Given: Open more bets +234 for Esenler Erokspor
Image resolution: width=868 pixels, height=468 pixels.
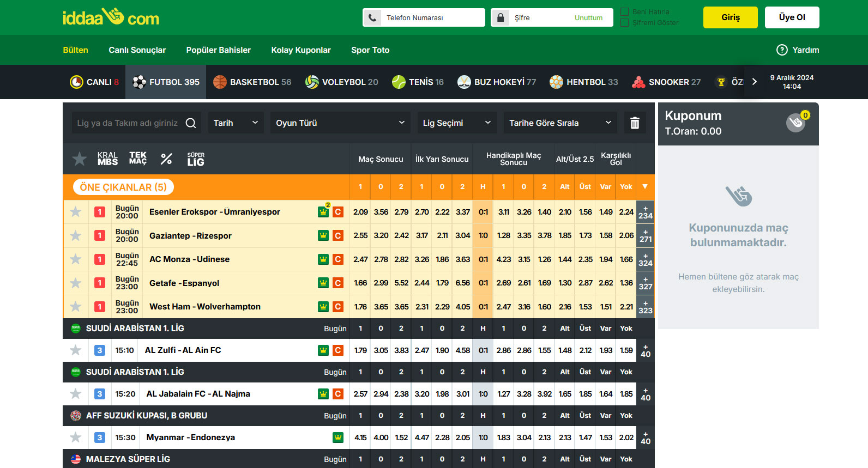Looking at the screenshot, I should (x=646, y=212).
